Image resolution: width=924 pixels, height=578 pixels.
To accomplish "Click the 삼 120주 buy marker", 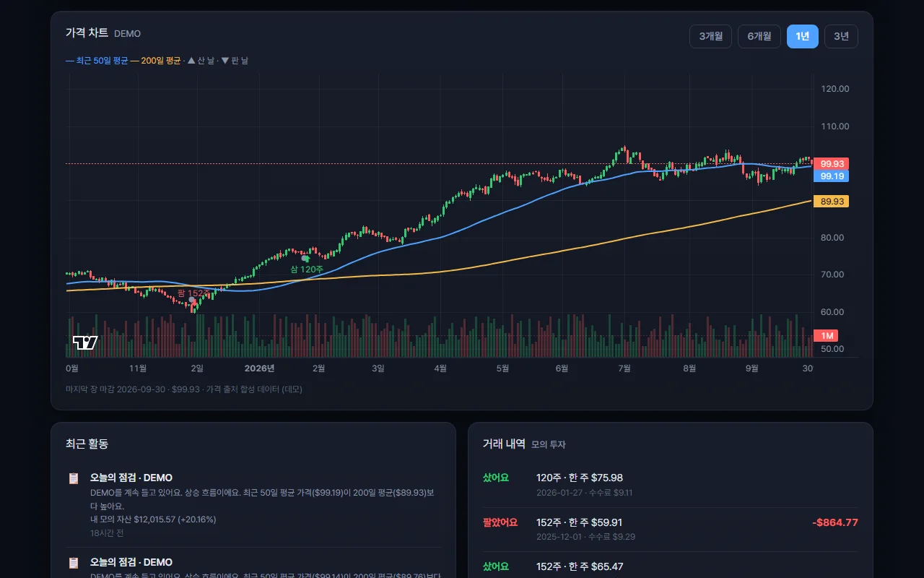I will pos(307,269).
